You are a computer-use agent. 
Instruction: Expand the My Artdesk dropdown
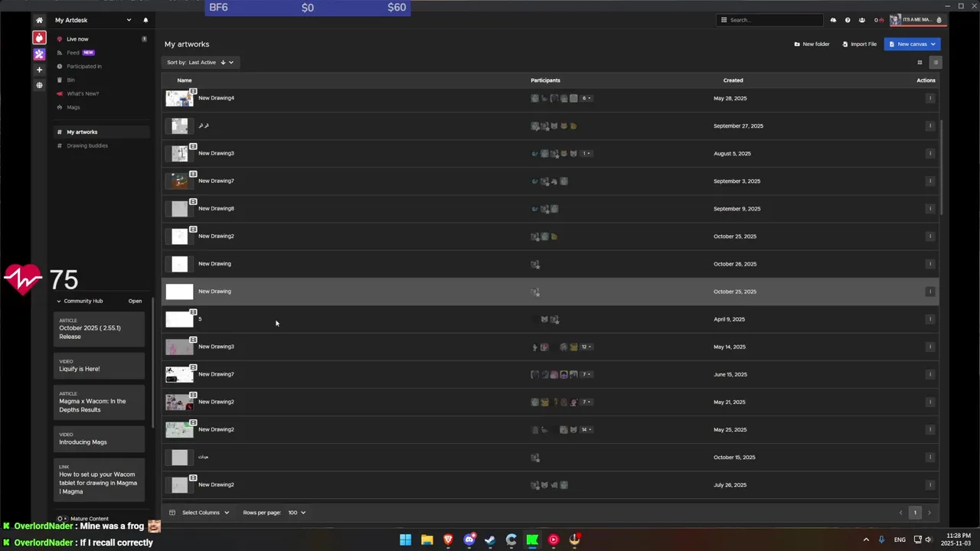(x=129, y=20)
